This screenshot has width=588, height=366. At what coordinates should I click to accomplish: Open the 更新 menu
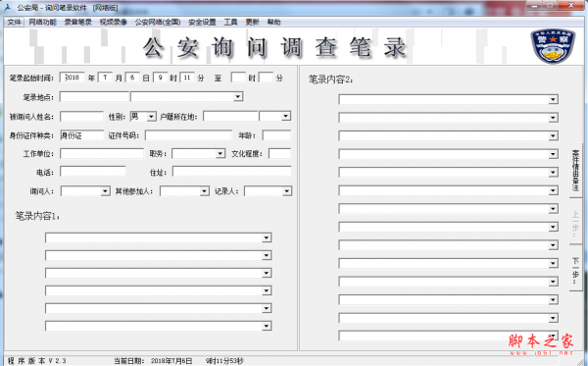click(x=253, y=23)
